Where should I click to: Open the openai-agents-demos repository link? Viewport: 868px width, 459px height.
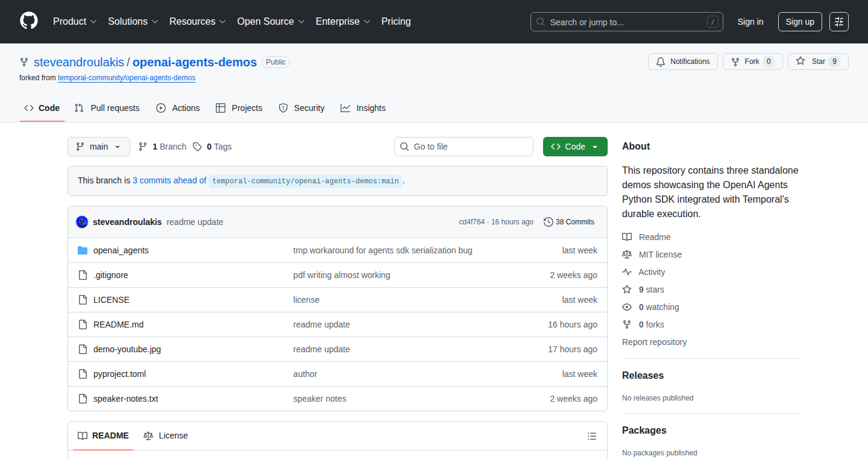point(195,62)
